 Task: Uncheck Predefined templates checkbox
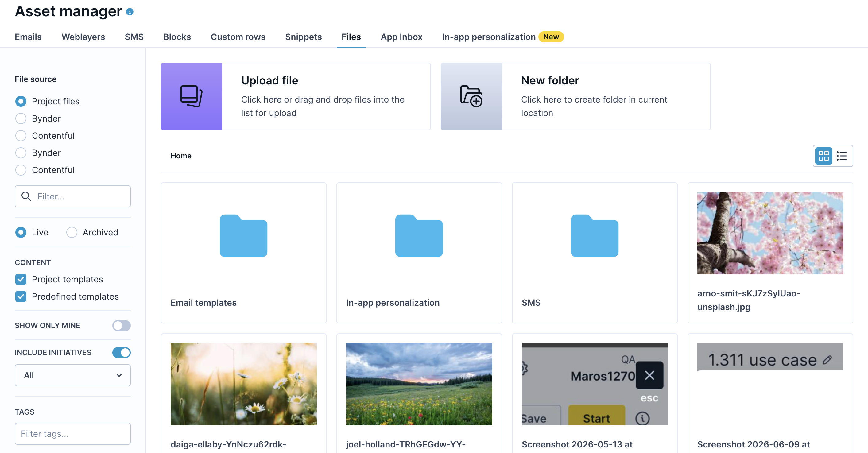coord(21,296)
